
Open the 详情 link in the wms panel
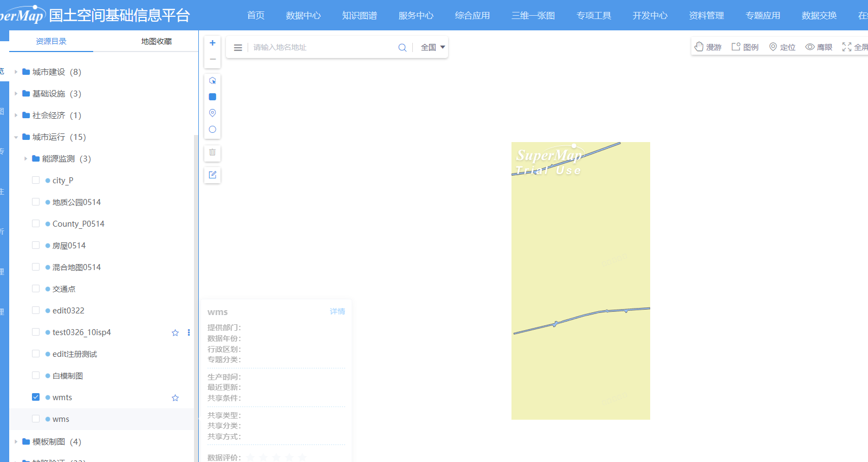[338, 311]
